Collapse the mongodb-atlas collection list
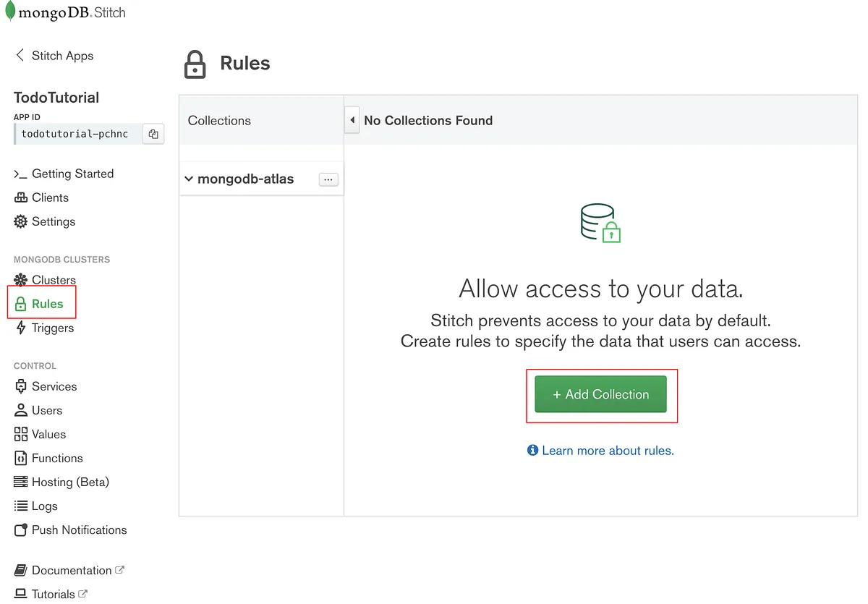The image size is (868, 604). point(188,179)
